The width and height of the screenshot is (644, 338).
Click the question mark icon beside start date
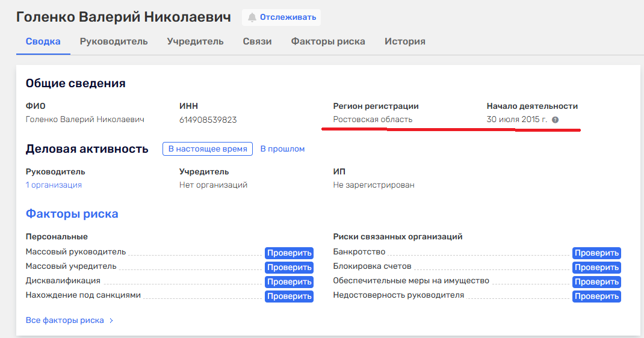coord(555,120)
